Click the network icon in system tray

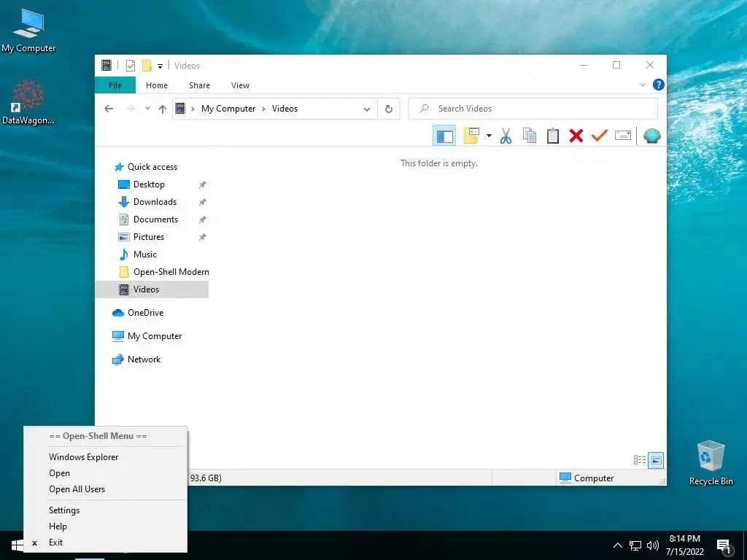point(635,545)
